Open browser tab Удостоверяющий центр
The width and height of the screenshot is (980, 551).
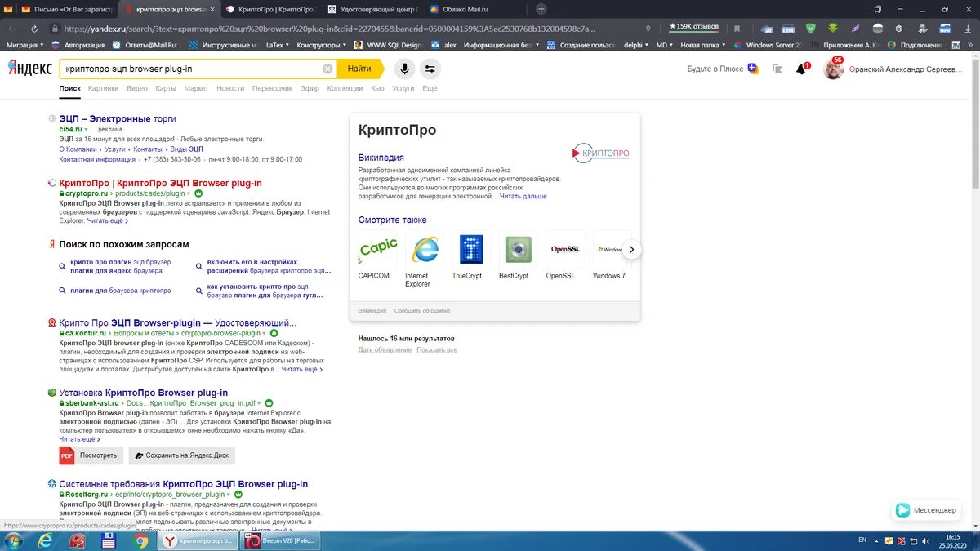click(x=373, y=9)
